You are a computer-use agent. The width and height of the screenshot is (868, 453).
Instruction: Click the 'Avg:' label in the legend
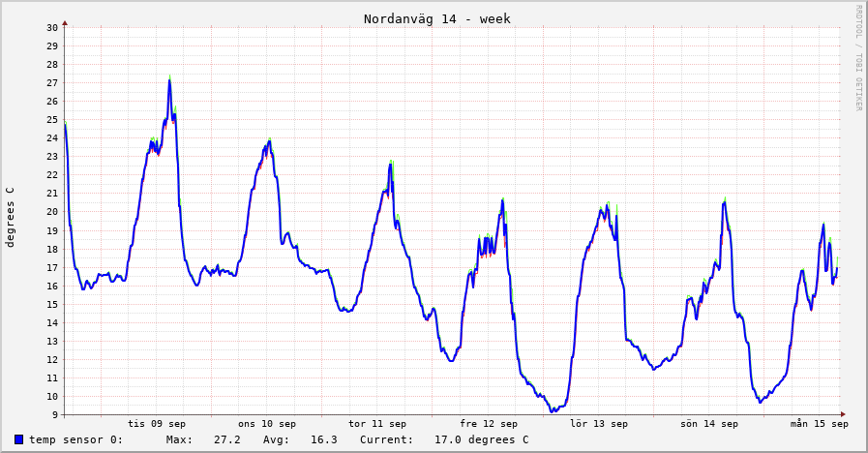(x=276, y=439)
